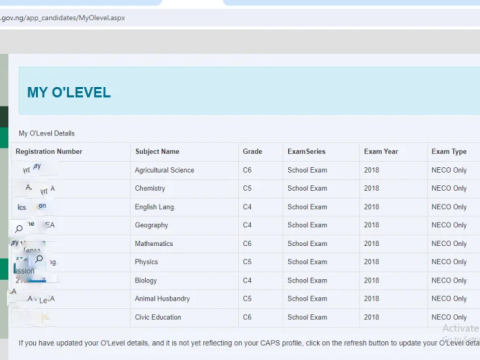This screenshot has width=480, height=360.
Task: Click the C6 grade for Agricultural Science
Action: [x=247, y=170]
